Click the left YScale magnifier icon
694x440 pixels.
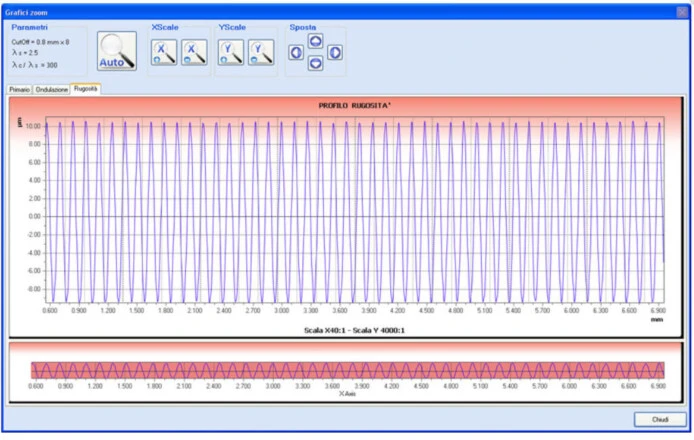coord(230,52)
